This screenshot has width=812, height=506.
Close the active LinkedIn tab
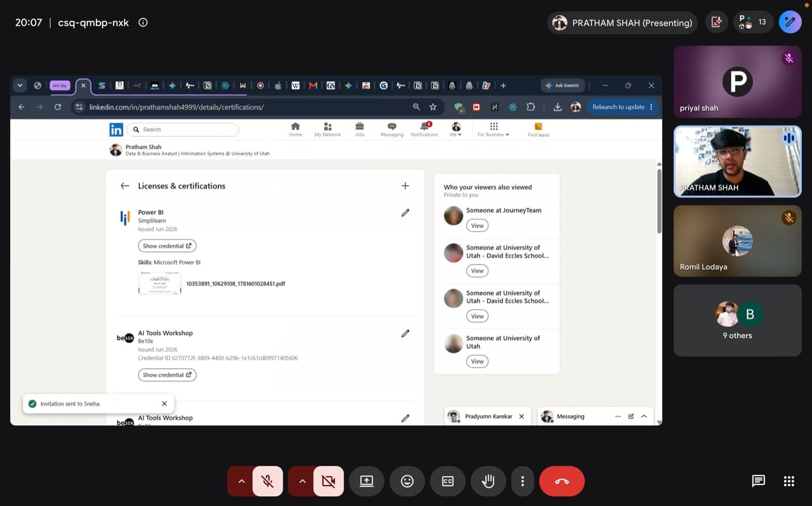point(83,86)
